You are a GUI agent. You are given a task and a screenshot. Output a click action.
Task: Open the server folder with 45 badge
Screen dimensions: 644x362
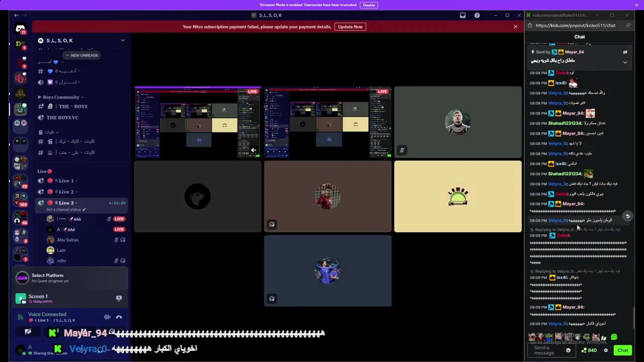point(20,217)
